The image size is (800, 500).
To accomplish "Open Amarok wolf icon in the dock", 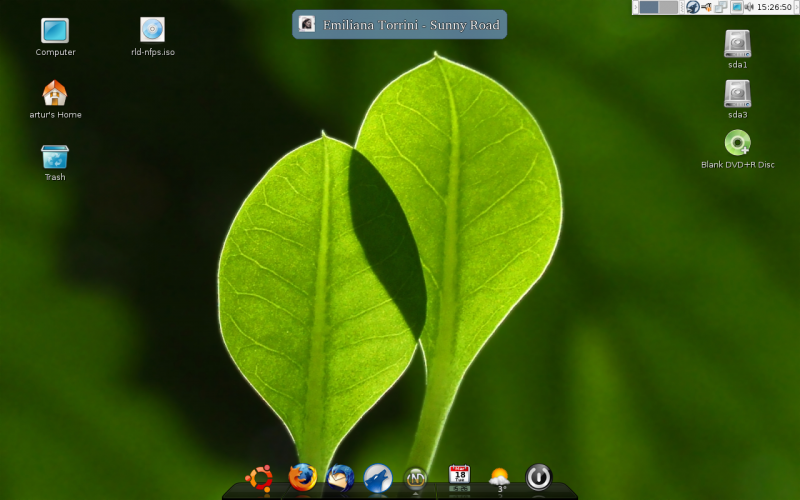I will (378, 478).
